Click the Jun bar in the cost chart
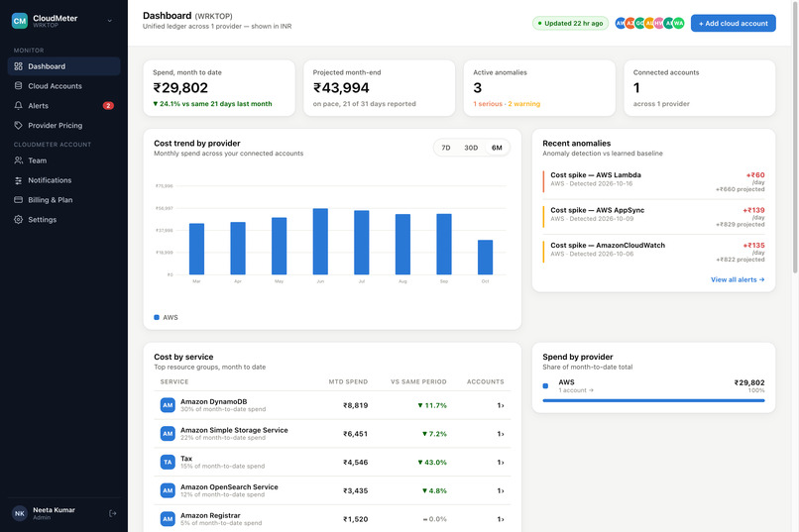799x532 pixels. point(320,242)
